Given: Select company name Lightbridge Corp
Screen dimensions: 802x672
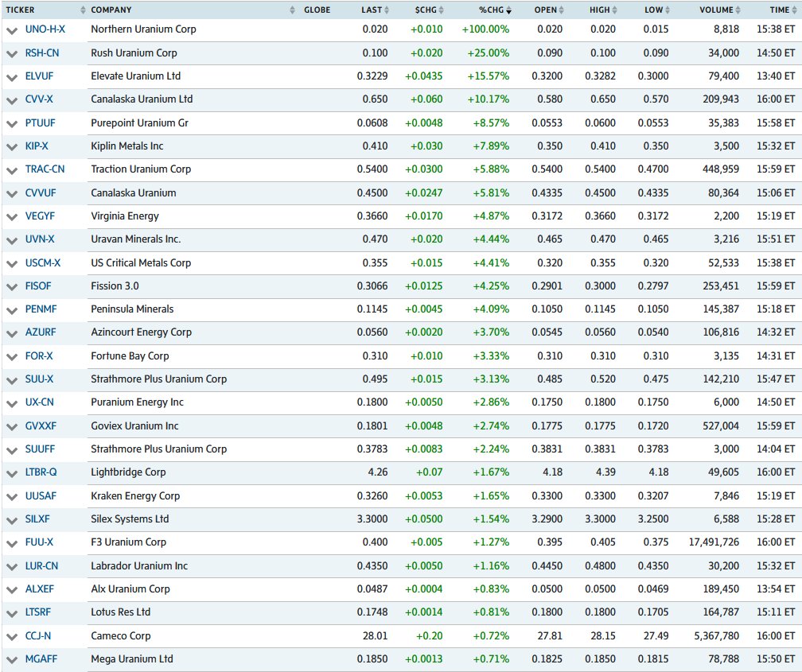Looking at the screenshot, I should pos(128,472).
